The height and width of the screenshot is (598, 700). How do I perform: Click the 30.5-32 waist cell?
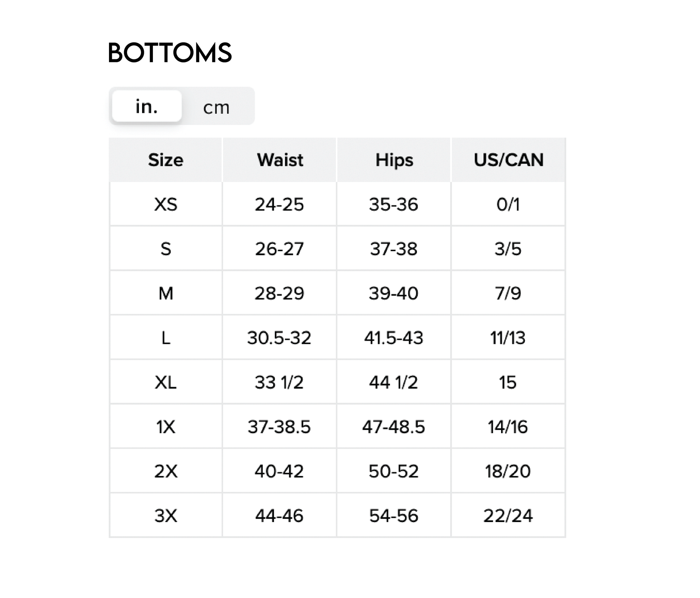point(279,338)
